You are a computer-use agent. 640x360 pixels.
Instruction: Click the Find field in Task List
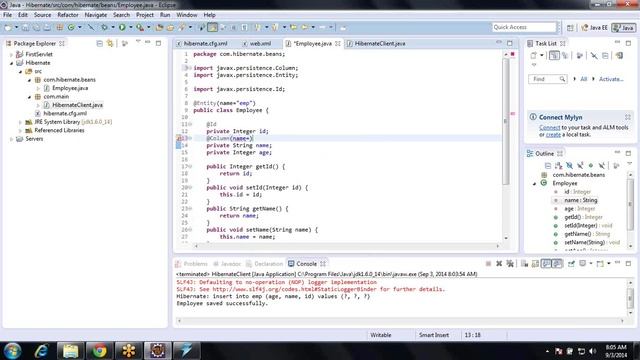547,79
